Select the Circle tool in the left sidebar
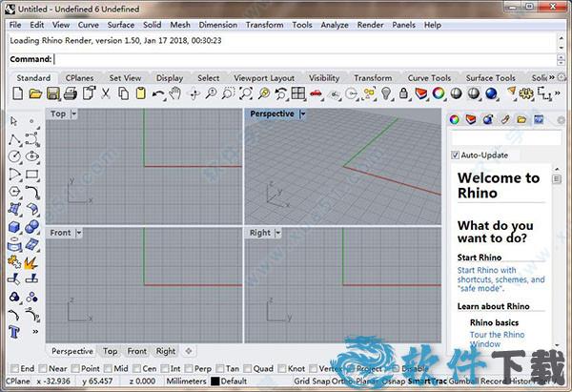The image size is (572, 392). coord(14,156)
